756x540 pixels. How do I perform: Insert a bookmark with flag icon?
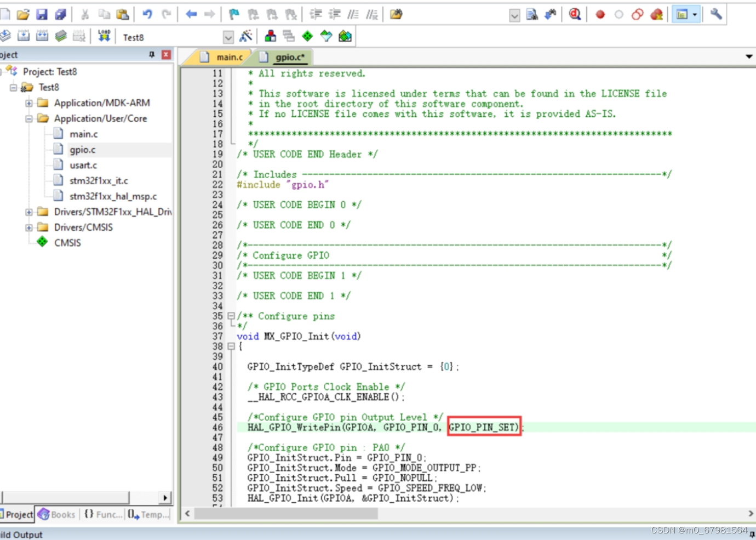[234, 14]
